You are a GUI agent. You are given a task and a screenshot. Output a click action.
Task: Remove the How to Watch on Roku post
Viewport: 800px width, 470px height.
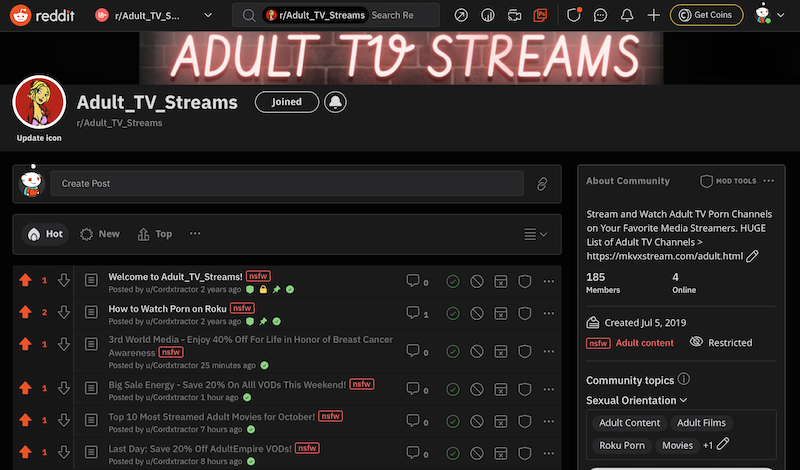pyautogui.click(x=477, y=313)
